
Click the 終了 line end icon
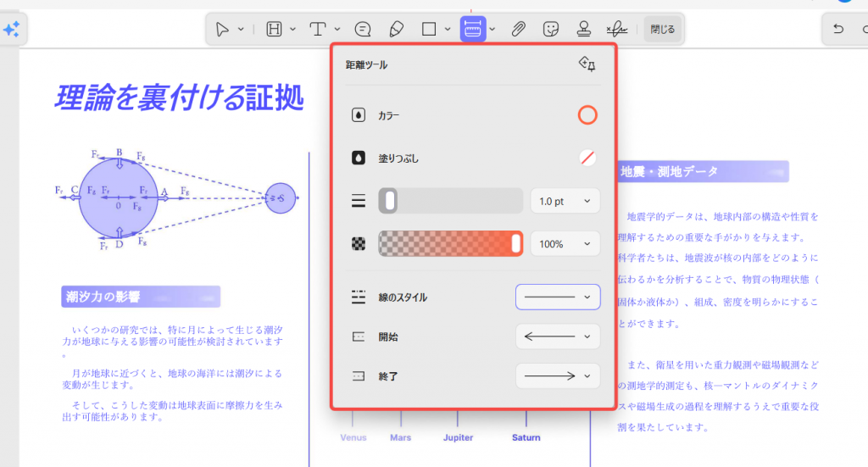359,376
